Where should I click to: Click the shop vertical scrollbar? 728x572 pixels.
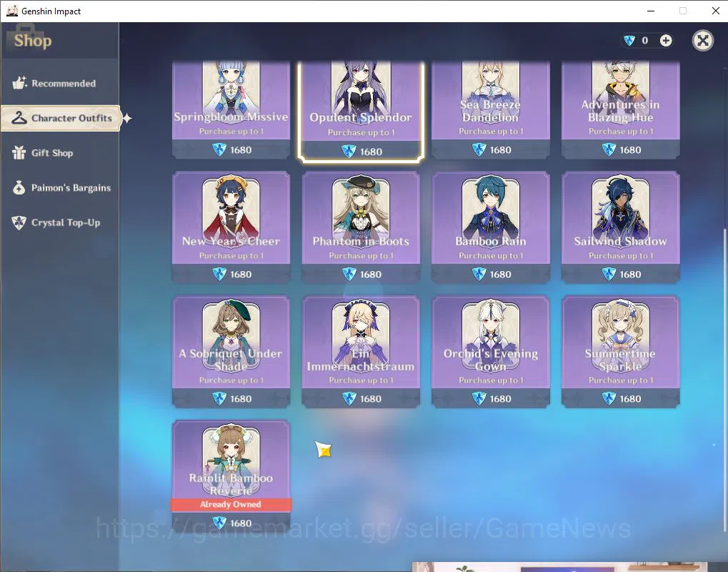click(724, 379)
